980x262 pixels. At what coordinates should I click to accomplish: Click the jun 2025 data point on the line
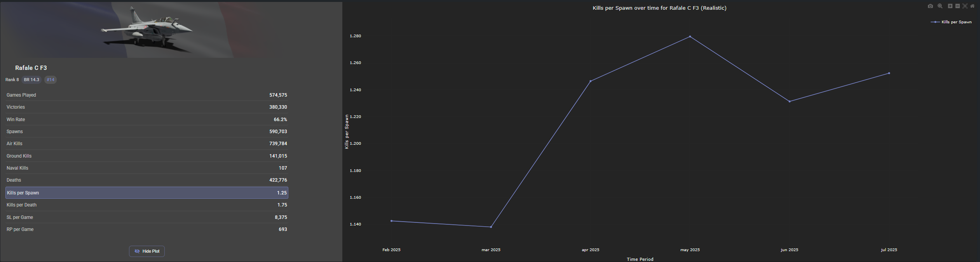pyautogui.click(x=790, y=102)
